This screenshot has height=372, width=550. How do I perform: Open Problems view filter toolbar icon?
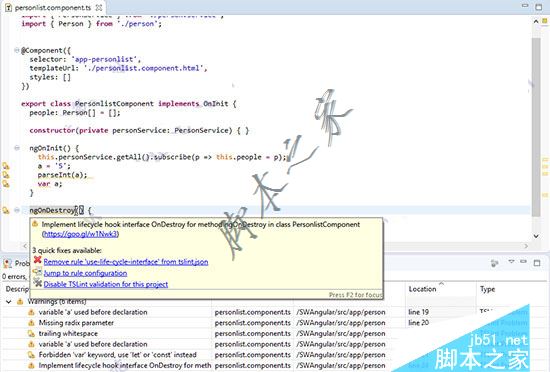495,263
